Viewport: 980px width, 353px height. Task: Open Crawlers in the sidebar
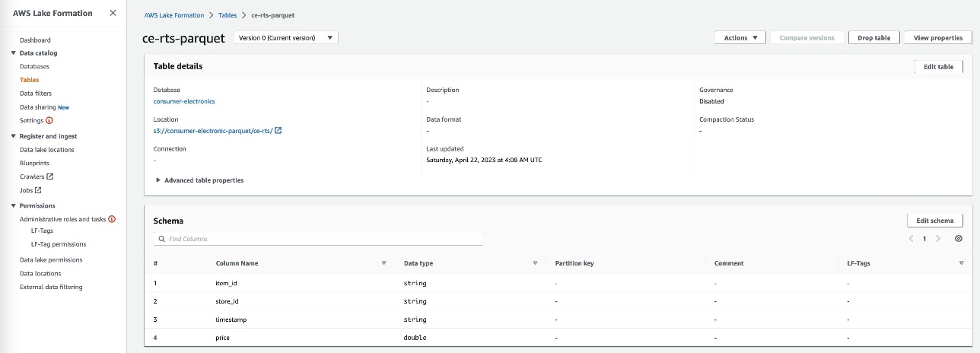(x=32, y=176)
